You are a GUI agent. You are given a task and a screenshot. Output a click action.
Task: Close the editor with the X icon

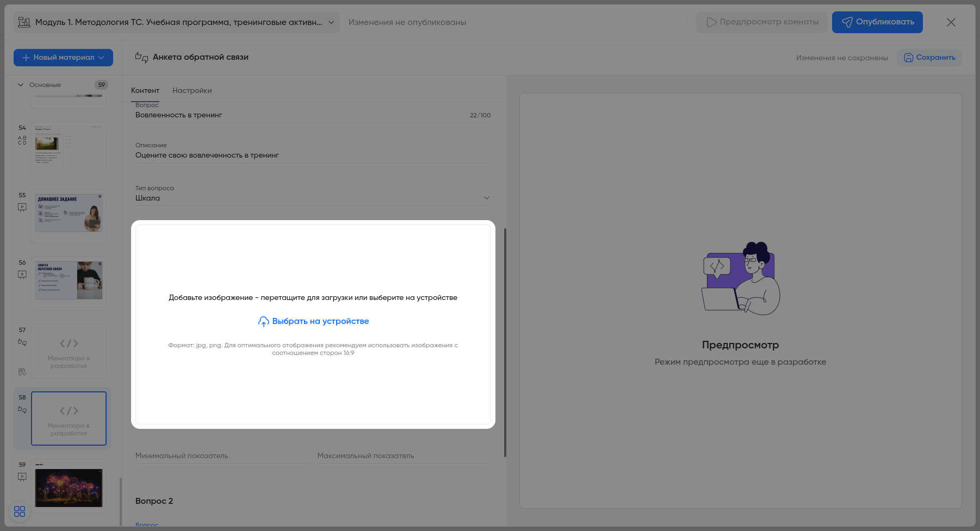click(x=951, y=22)
